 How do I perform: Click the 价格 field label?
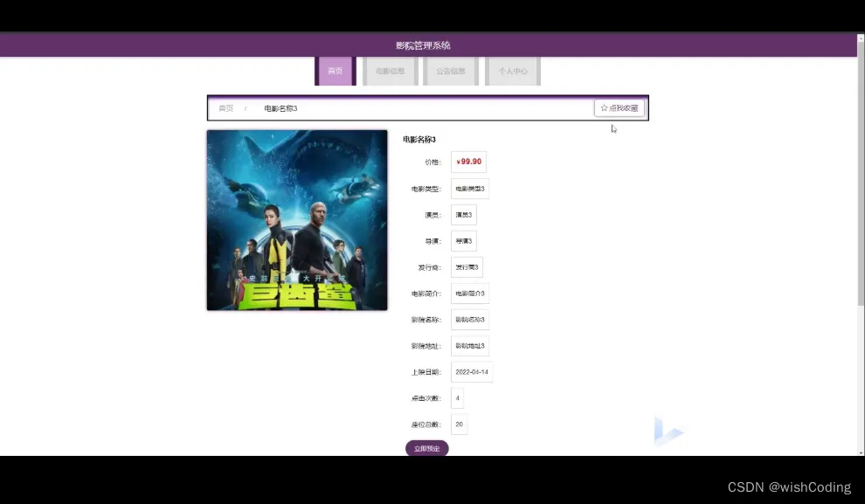click(433, 162)
